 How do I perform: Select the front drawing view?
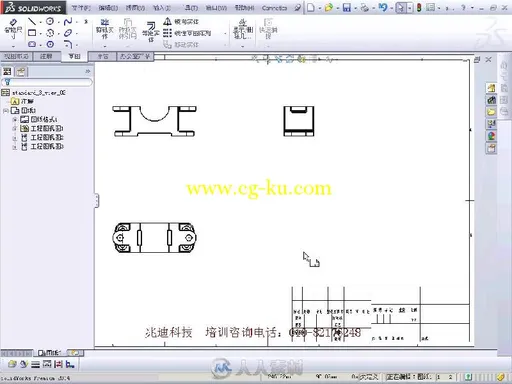tap(154, 121)
